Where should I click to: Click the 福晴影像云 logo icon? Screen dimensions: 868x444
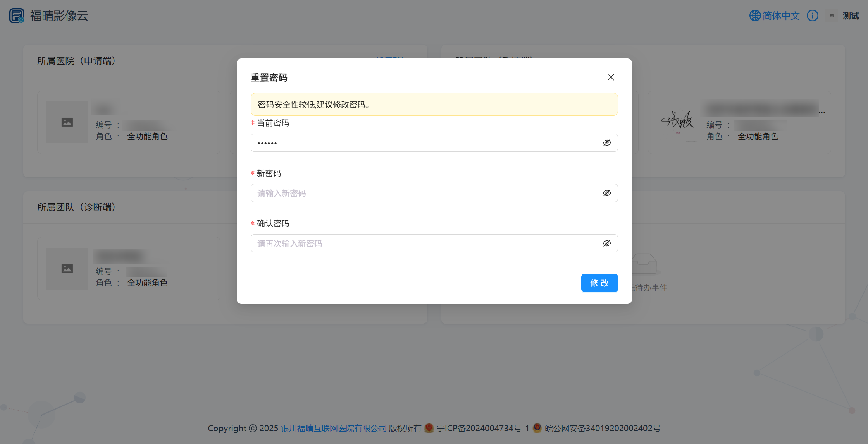point(16,15)
